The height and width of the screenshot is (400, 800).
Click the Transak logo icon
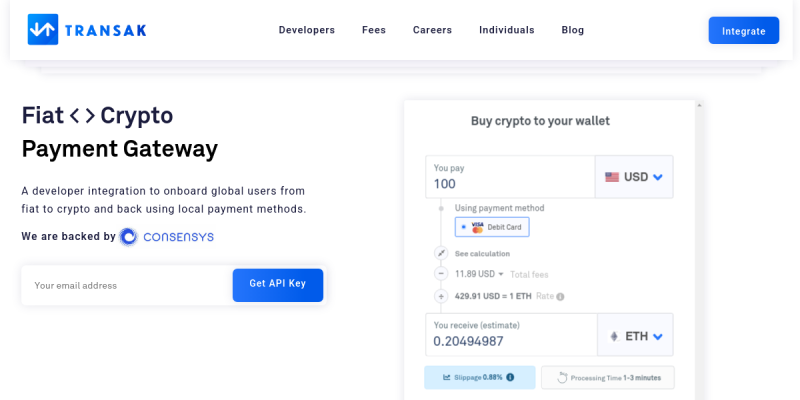(43, 30)
